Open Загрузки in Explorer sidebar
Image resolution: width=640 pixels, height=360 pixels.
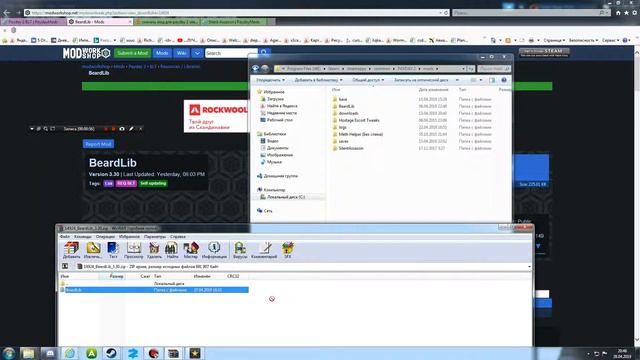(x=275, y=99)
